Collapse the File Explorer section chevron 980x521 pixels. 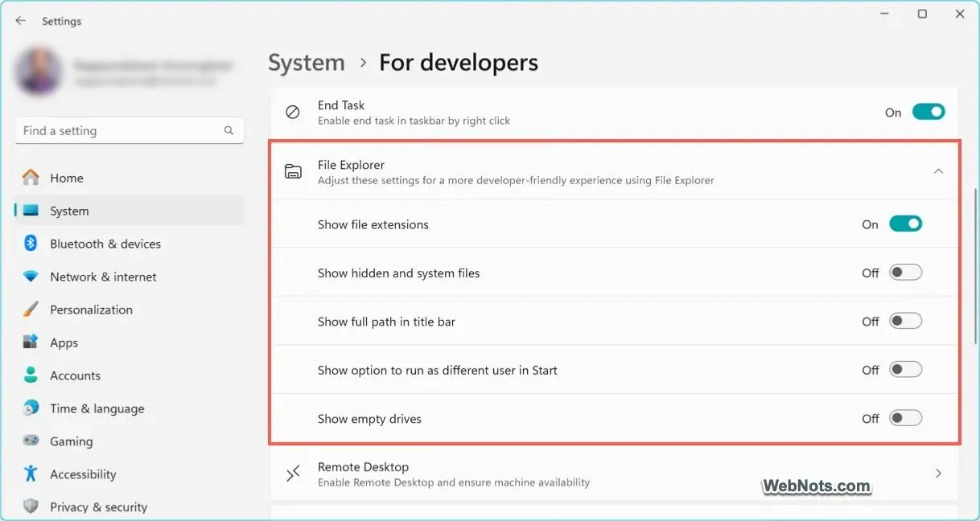coord(938,171)
